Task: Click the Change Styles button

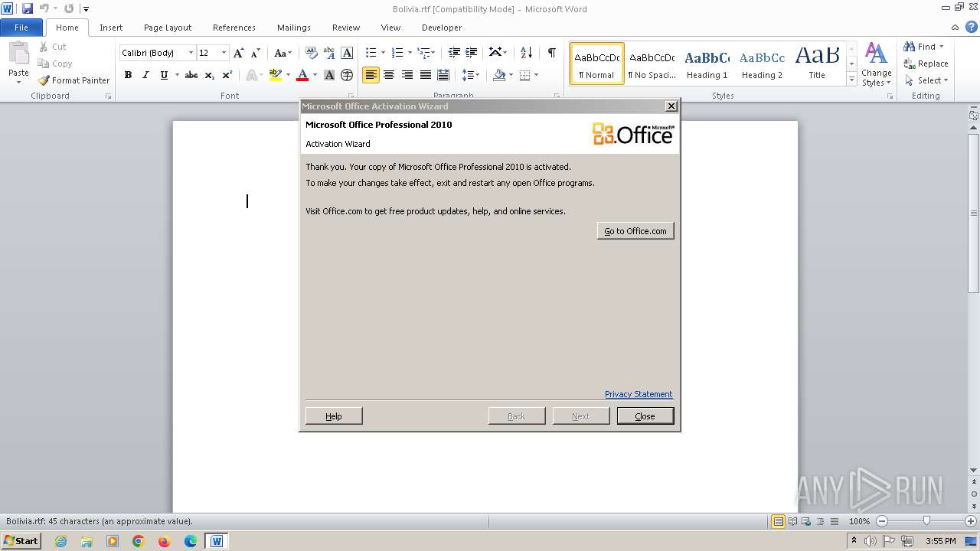Action: pos(876,65)
